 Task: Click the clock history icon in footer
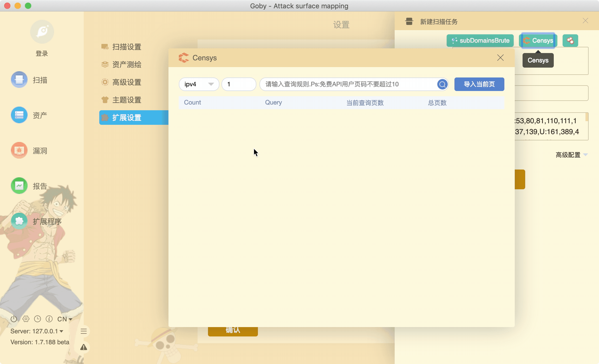pyautogui.click(x=37, y=319)
